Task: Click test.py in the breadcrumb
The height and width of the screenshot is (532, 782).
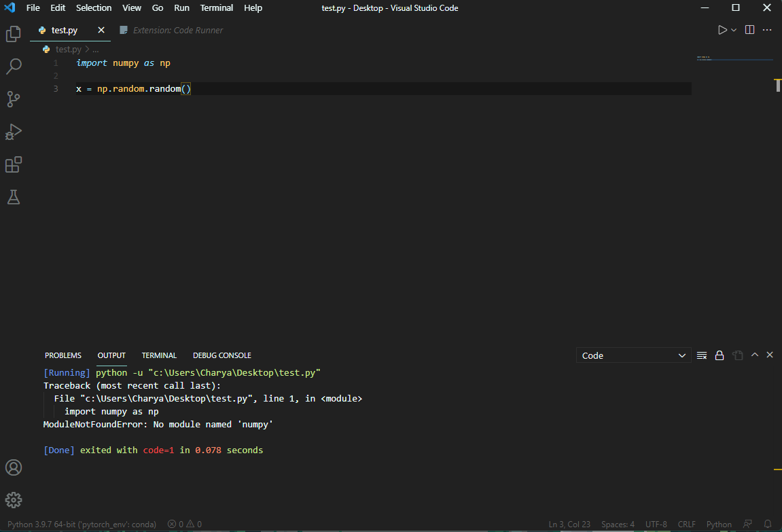Action: (x=69, y=50)
